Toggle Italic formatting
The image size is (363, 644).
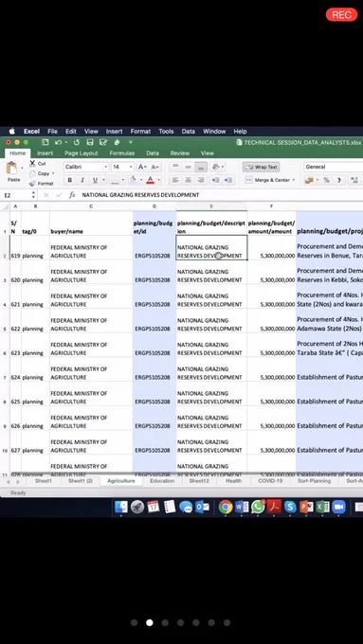pos(82,180)
